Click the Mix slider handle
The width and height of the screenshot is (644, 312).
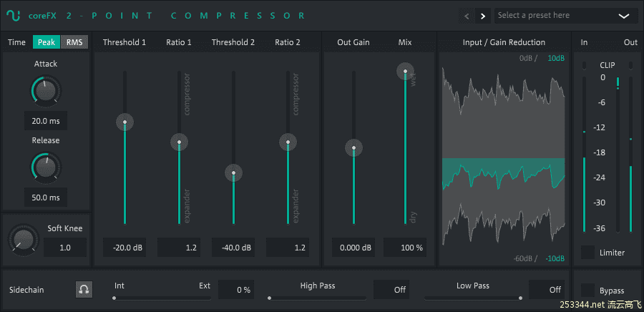406,72
